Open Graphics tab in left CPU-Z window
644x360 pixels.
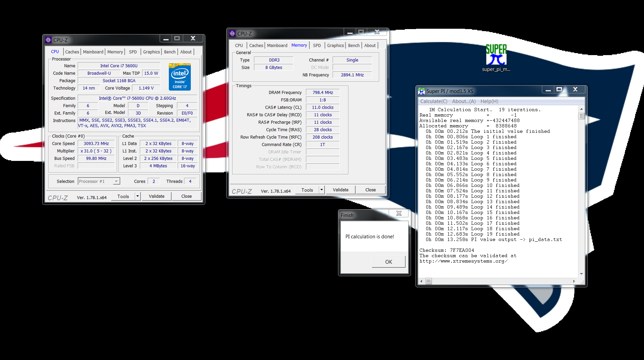[151, 52]
